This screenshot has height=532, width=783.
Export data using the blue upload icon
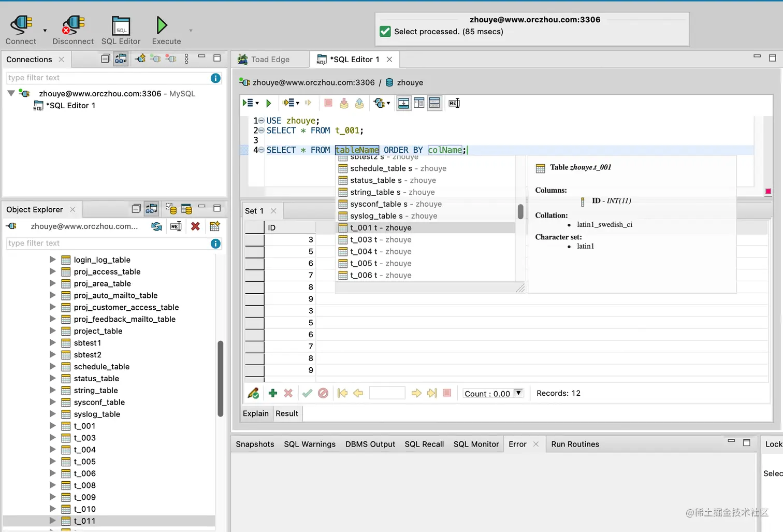359,103
